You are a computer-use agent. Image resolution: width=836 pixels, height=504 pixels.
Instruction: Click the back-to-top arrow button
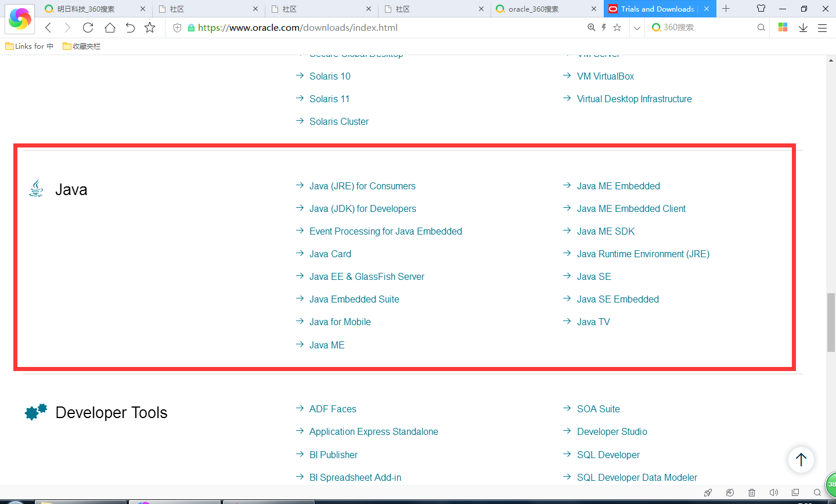pyautogui.click(x=801, y=459)
